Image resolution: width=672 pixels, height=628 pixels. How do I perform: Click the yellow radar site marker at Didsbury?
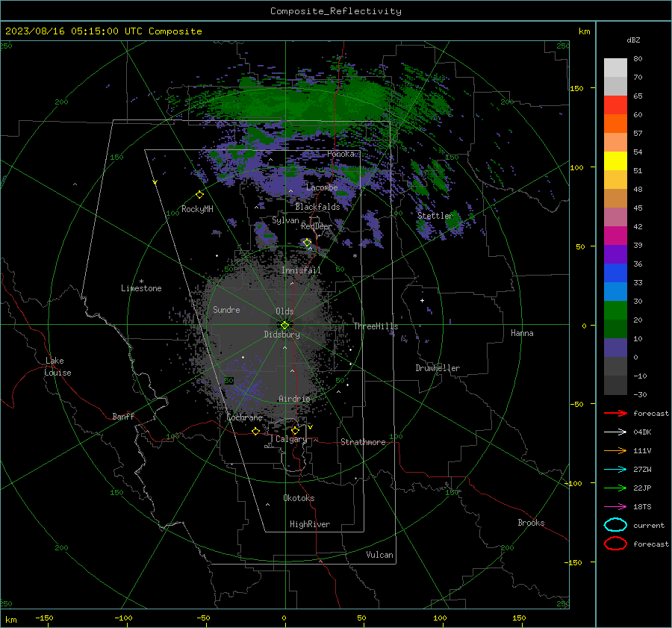pos(284,325)
